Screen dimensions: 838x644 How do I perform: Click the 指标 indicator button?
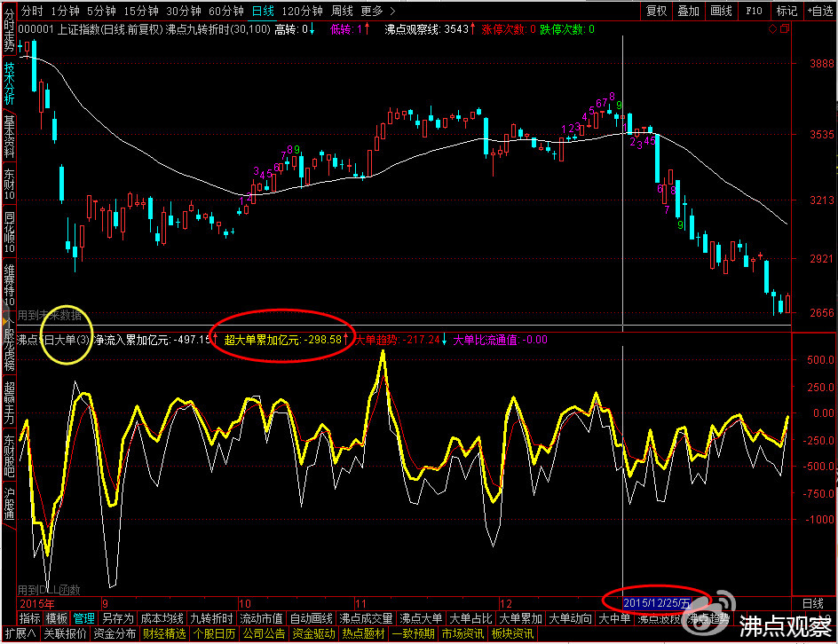click(30, 618)
